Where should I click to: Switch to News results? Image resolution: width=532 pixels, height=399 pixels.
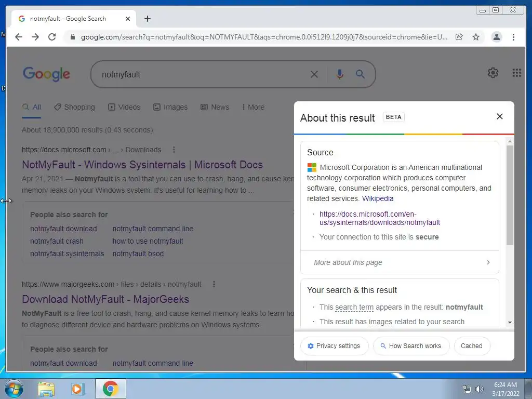tap(215, 107)
